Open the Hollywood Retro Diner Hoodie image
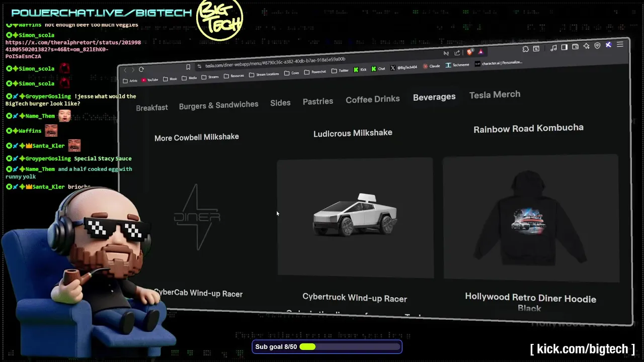The height and width of the screenshot is (362, 644). 531,218
